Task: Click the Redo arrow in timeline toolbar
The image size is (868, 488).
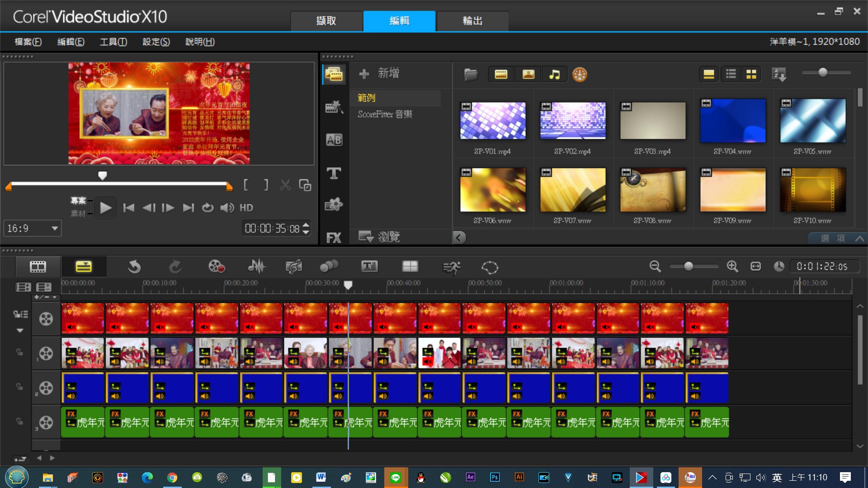Action: point(175,267)
